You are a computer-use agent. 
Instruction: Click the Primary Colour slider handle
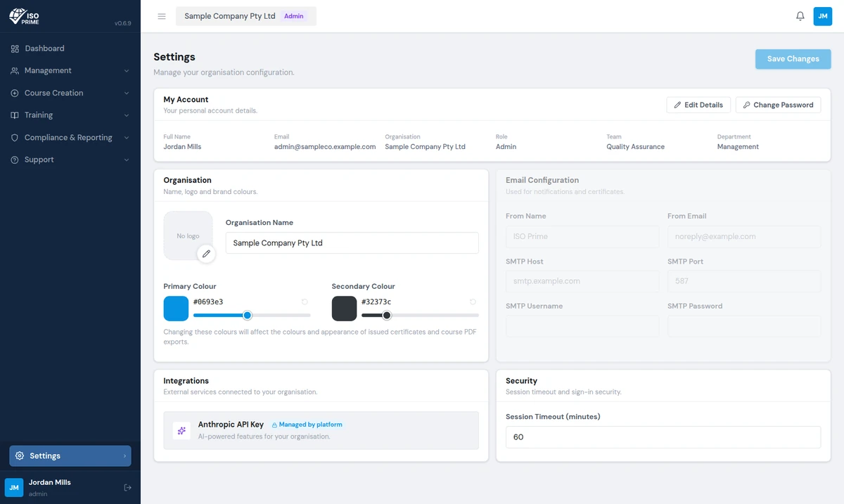tap(247, 315)
